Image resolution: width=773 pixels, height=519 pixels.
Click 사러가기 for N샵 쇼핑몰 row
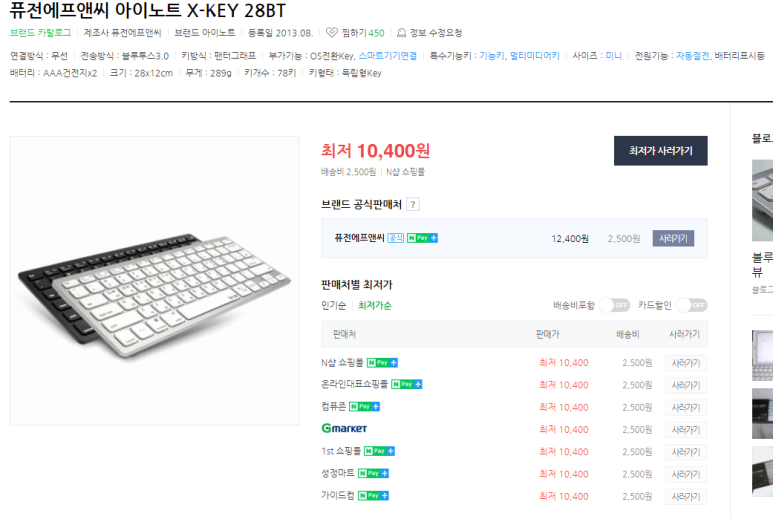click(x=686, y=363)
